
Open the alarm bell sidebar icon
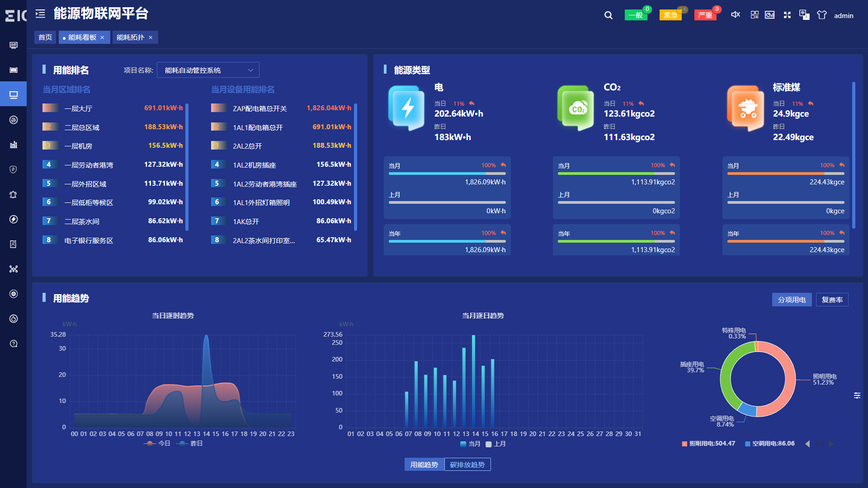[x=14, y=194]
